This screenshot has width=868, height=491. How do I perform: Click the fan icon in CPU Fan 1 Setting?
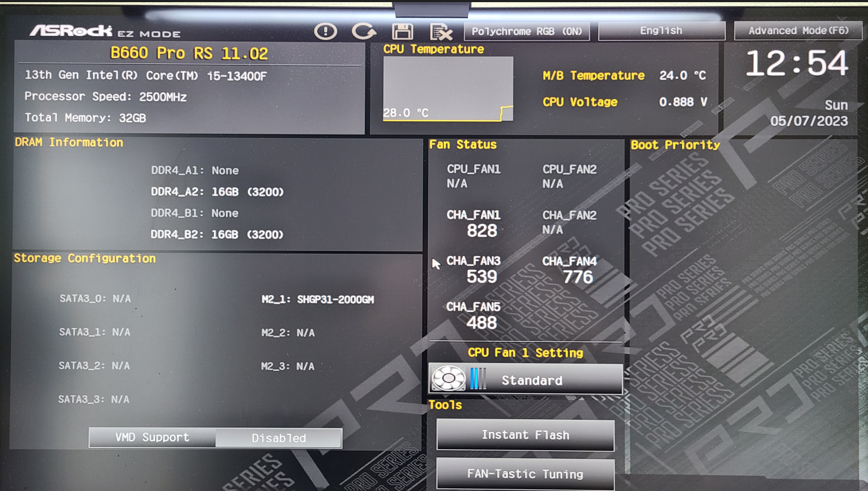pos(448,378)
